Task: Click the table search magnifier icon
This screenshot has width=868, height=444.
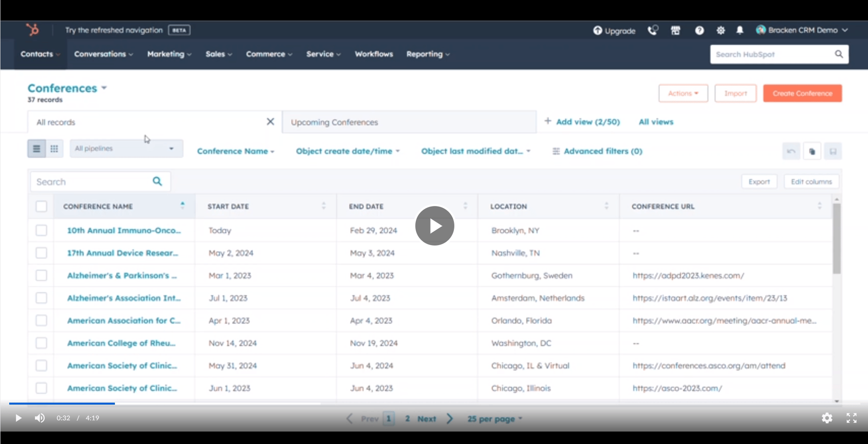Action: (x=157, y=181)
